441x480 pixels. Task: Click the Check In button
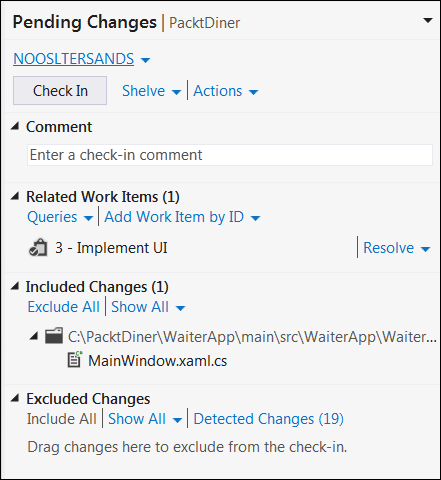click(60, 91)
